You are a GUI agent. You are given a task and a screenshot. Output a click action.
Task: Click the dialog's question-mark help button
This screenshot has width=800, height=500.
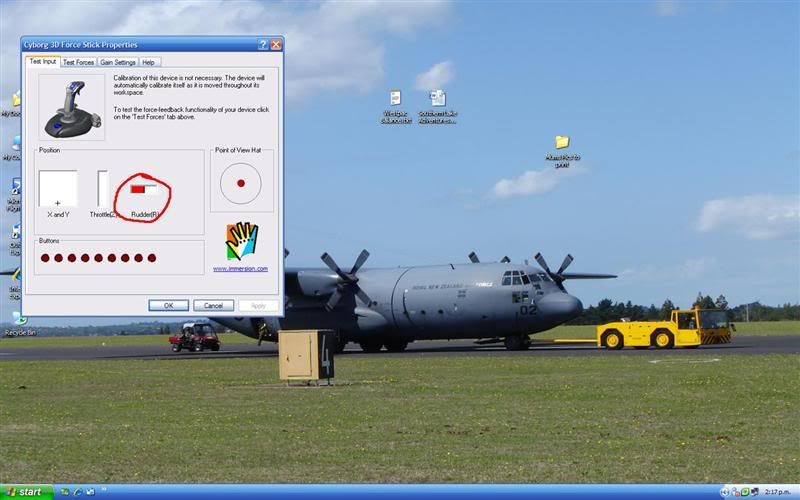(x=263, y=45)
